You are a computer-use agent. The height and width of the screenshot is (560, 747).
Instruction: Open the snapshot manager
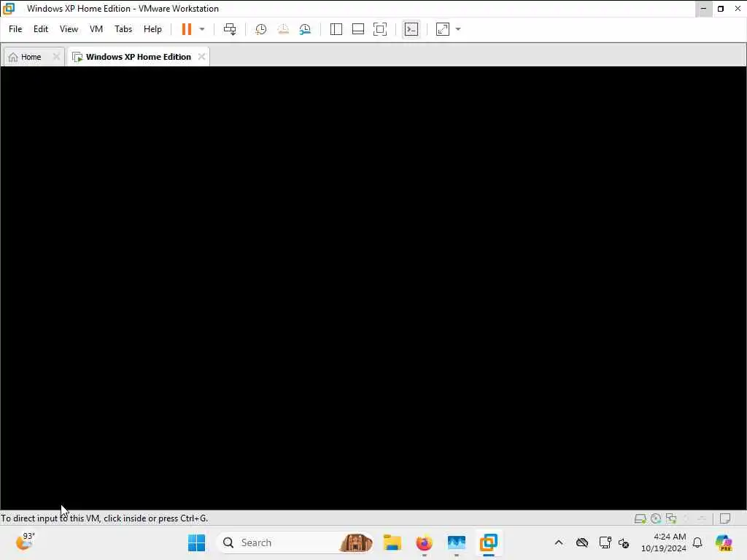click(x=306, y=29)
